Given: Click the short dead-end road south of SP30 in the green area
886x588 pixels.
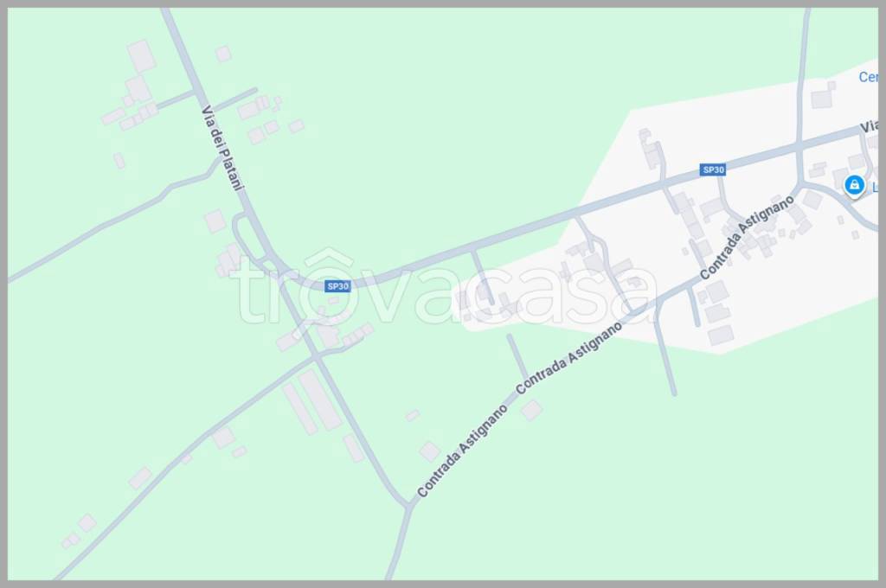Looking at the screenshot, I should [517, 356].
